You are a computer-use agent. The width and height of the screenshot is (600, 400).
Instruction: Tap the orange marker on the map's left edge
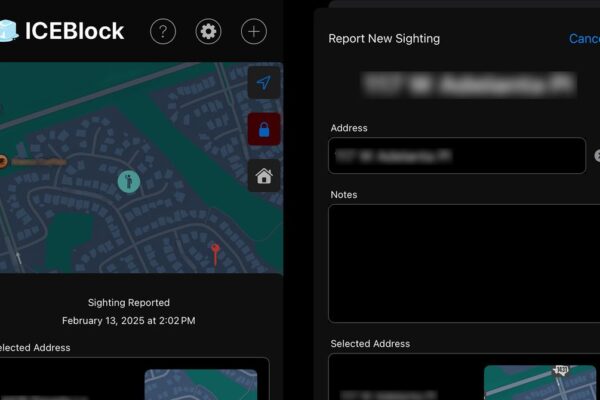coord(2,161)
